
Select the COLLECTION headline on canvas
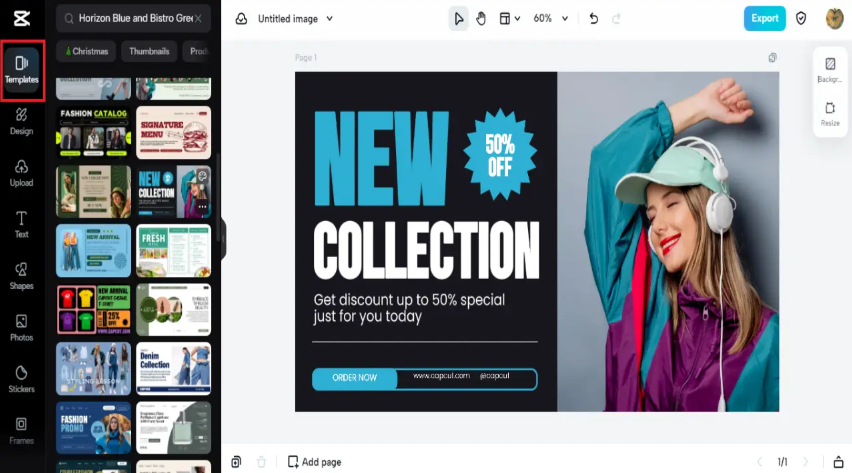pos(427,250)
